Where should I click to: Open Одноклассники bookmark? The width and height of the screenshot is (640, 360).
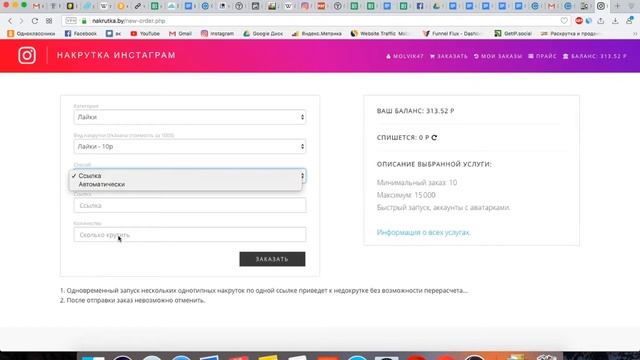(x=31, y=33)
